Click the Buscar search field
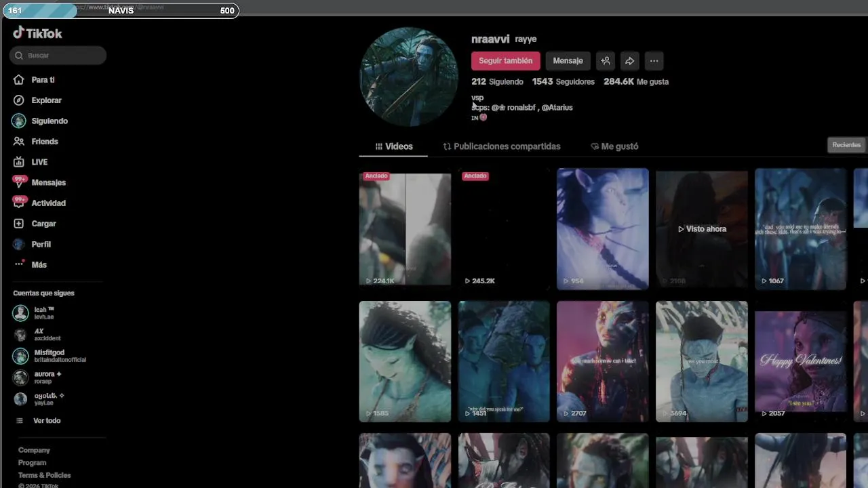Screen dimensions: 868x488 tap(58, 56)
